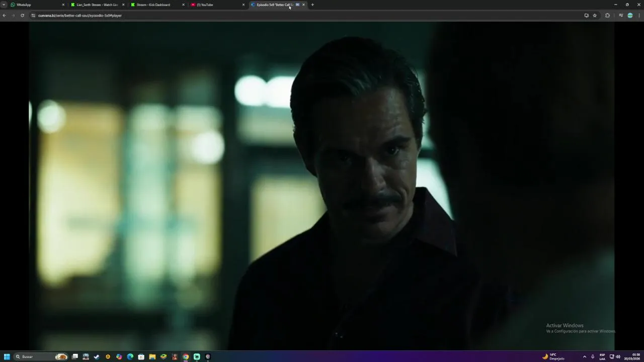Open Microsoft Edge from the taskbar
Viewport: 644px width, 362px height.
(x=130, y=356)
